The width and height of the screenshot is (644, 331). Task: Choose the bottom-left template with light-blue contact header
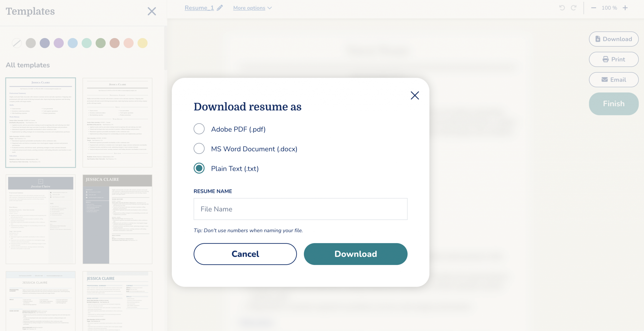tap(41, 301)
